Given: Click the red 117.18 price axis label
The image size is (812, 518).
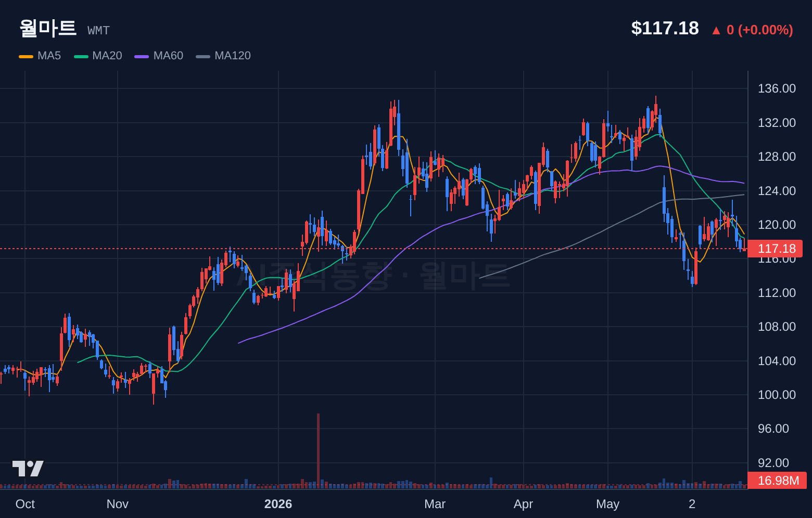Looking at the screenshot, I should 775,249.
